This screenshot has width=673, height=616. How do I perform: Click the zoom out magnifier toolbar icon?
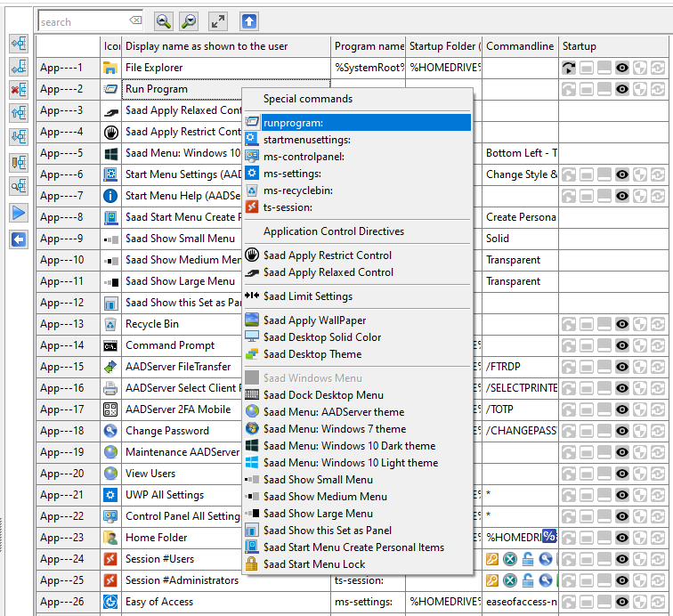tap(189, 21)
